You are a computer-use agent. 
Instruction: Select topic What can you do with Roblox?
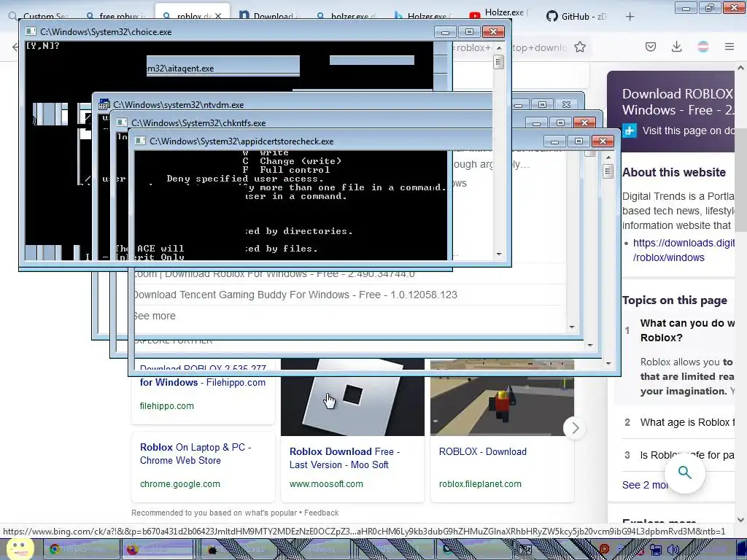(x=687, y=330)
